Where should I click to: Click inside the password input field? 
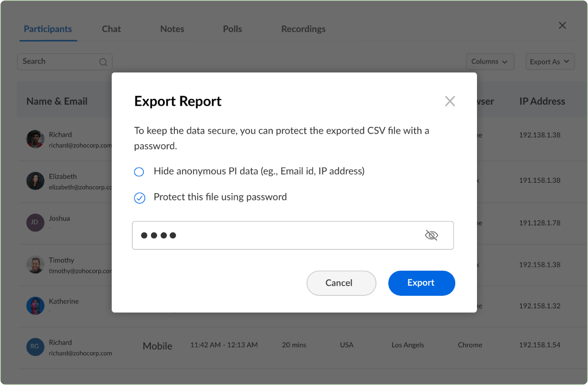point(260,235)
